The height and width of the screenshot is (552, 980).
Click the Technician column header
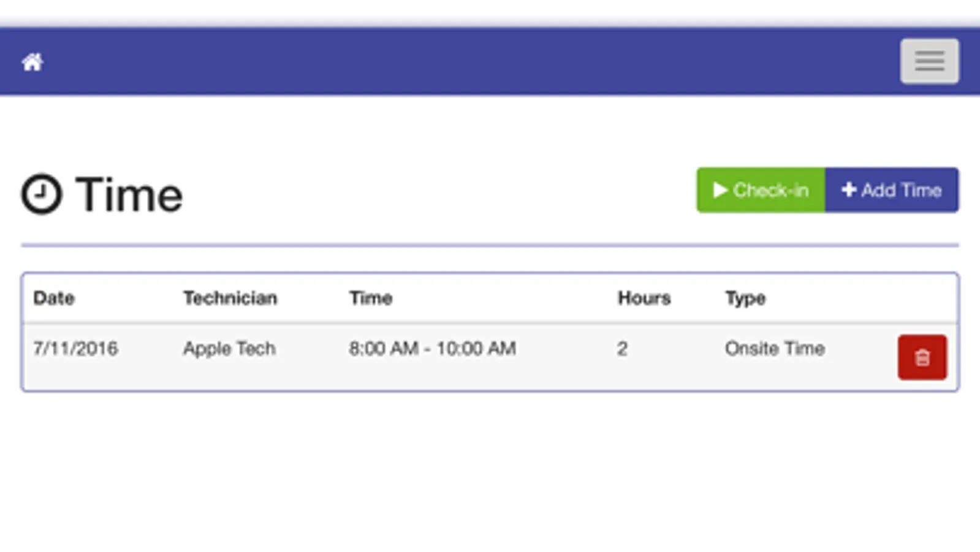pos(230,298)
